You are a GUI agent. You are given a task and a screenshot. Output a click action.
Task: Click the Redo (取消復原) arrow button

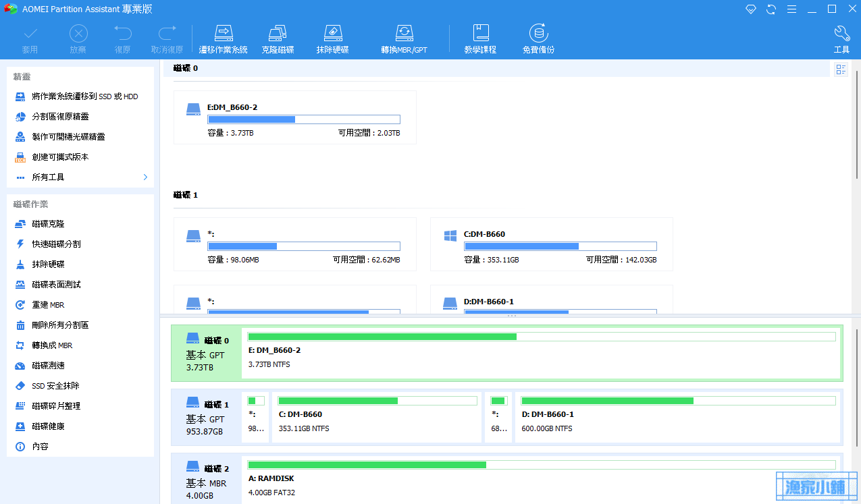point(167,39)
